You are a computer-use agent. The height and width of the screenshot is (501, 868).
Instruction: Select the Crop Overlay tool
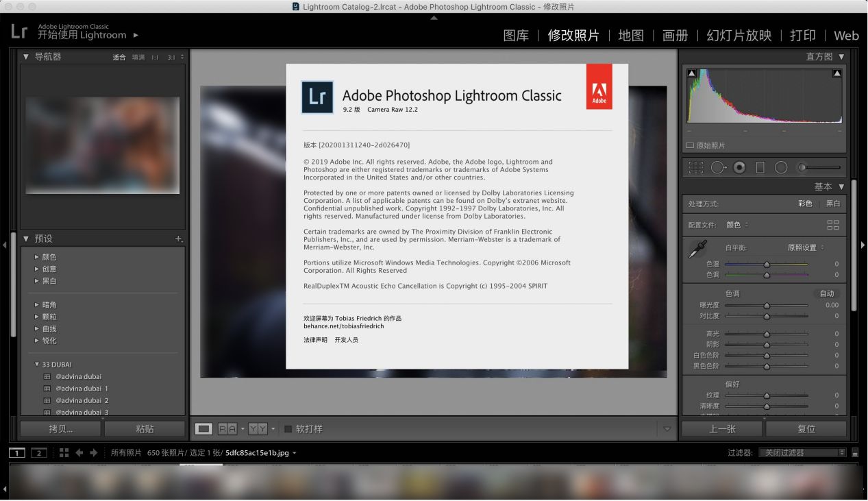pos(696,167)
